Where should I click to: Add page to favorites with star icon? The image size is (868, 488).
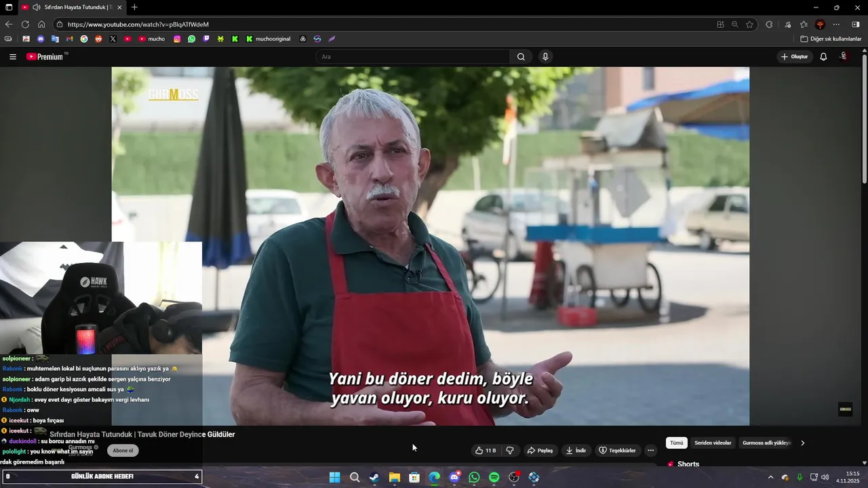pos(749,24)
